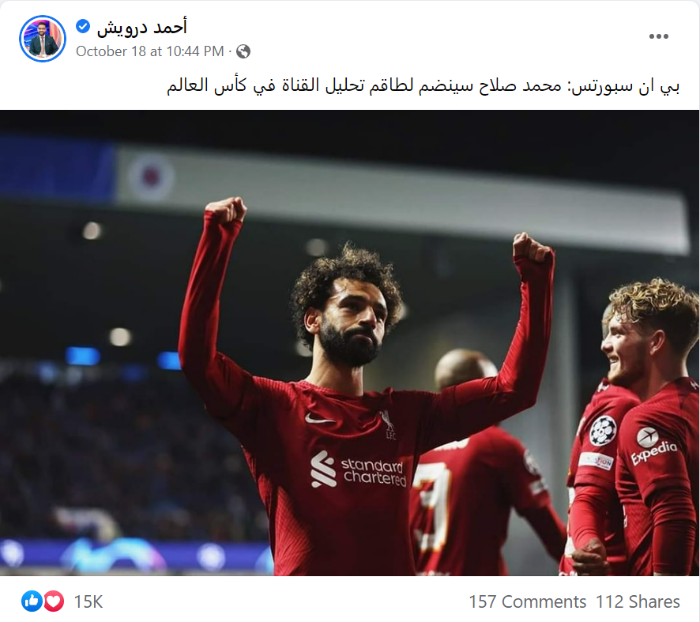Image resolution: width=700 pixels, height=622 pixels.
Task: Click the Nike swoosh on the jersey
Action: coord(319,419)
